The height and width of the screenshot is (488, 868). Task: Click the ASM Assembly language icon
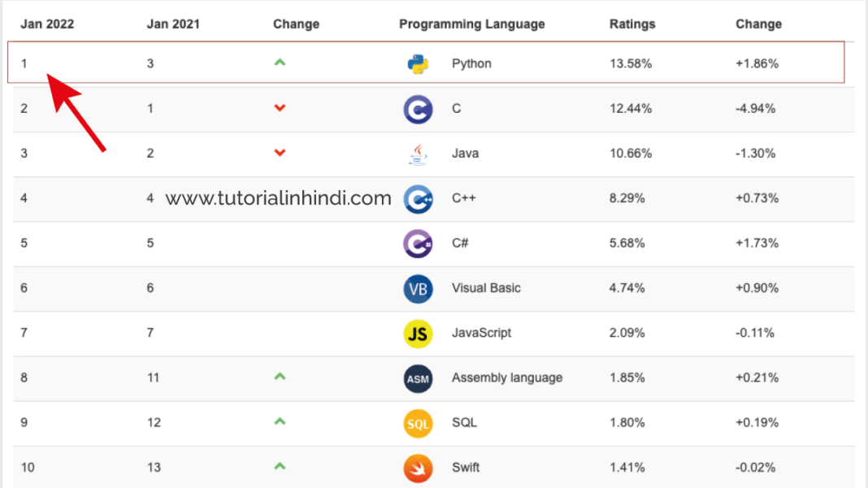pyautogui.click(x=418, y=378)
